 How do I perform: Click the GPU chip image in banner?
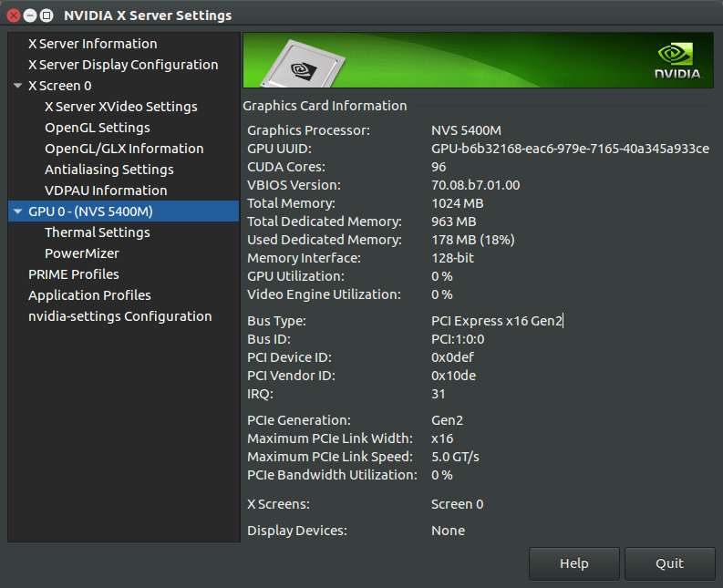tap(304, 65)
